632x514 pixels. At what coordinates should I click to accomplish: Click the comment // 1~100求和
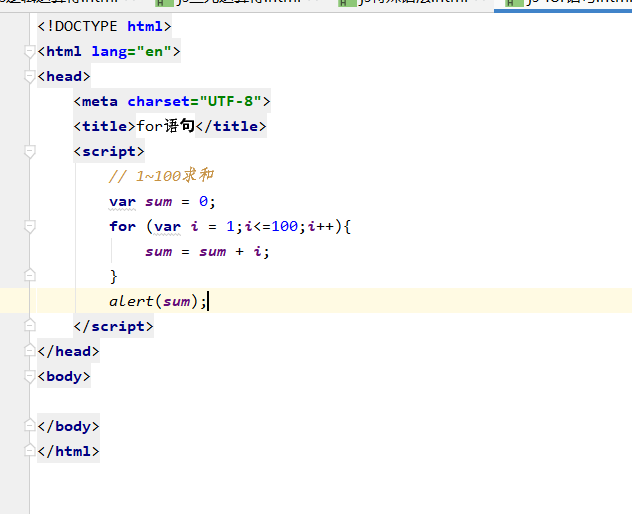click(161, 176)
